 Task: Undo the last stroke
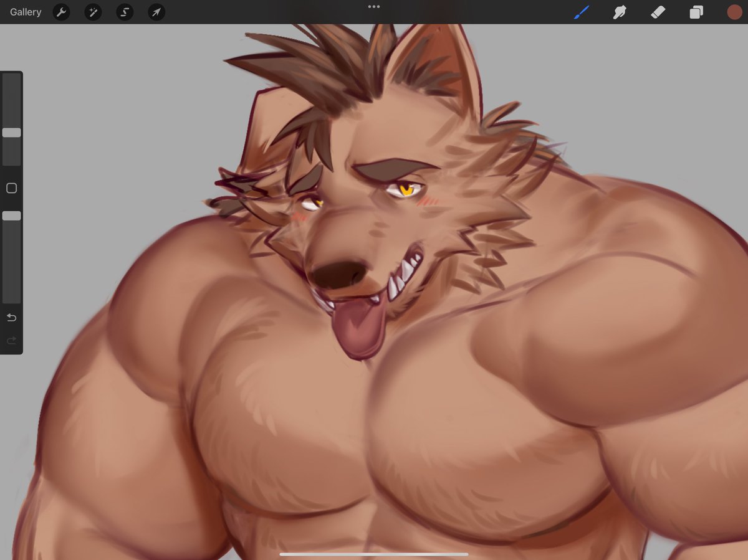(11, 318)
